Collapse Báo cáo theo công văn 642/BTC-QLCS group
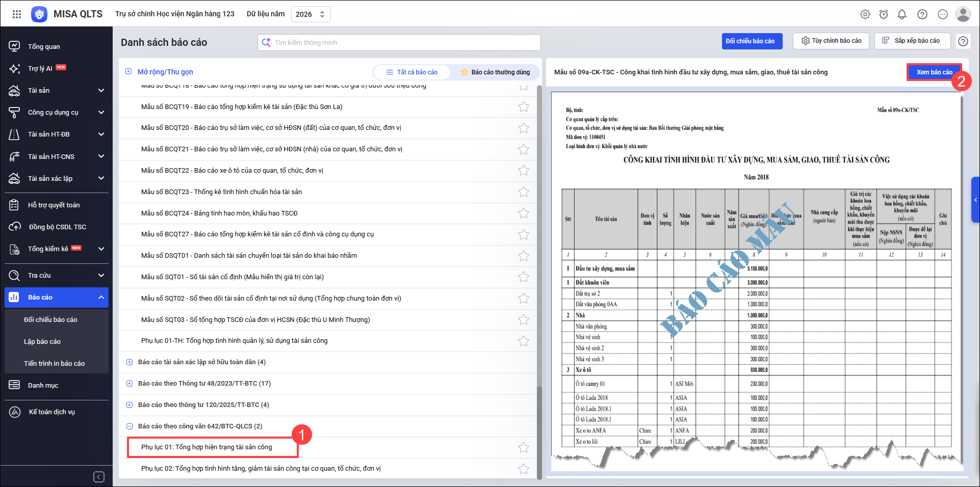980x487 pixels. click(129, 426)
